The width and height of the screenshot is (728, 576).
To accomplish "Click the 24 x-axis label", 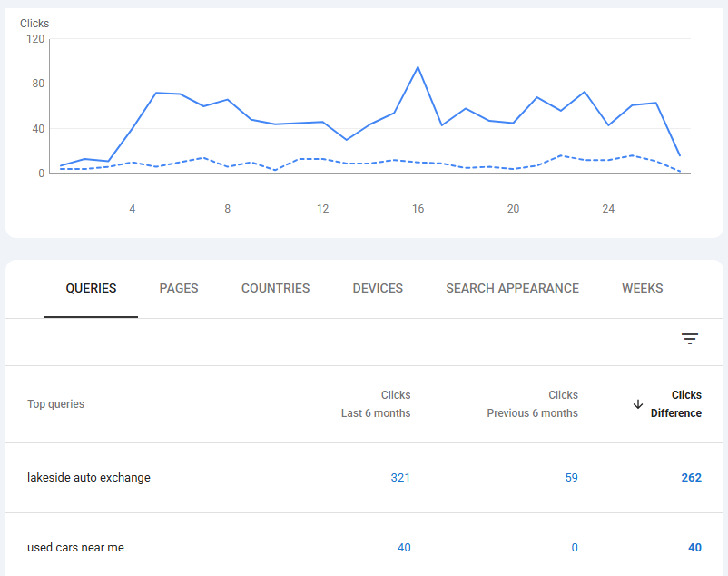I will [608, 209].
